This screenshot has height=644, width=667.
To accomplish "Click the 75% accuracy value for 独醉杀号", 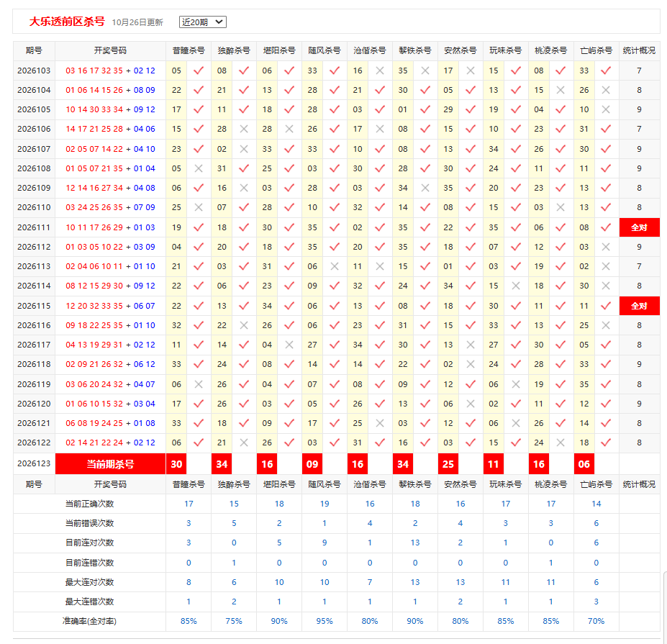I will (x=234, y=621).
